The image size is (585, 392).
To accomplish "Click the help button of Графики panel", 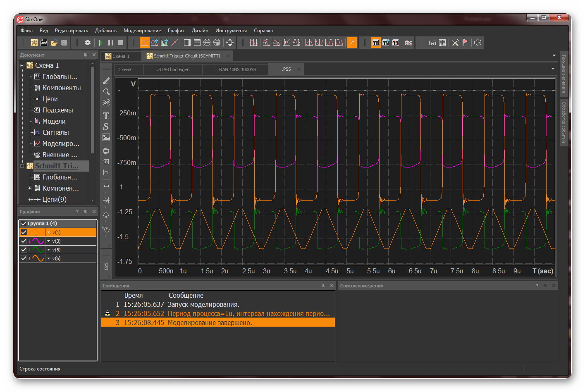I will [x=77, y=212].
